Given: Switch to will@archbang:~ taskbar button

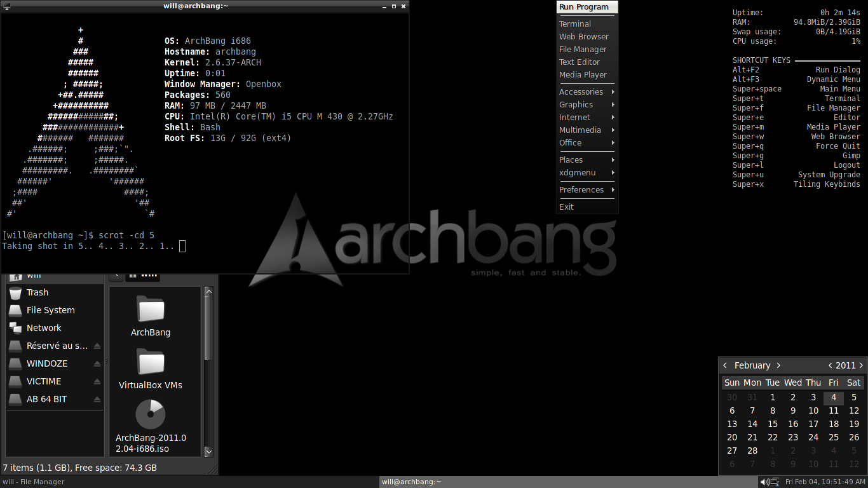Looking at the screenshot, I should [x=569, y=482].
